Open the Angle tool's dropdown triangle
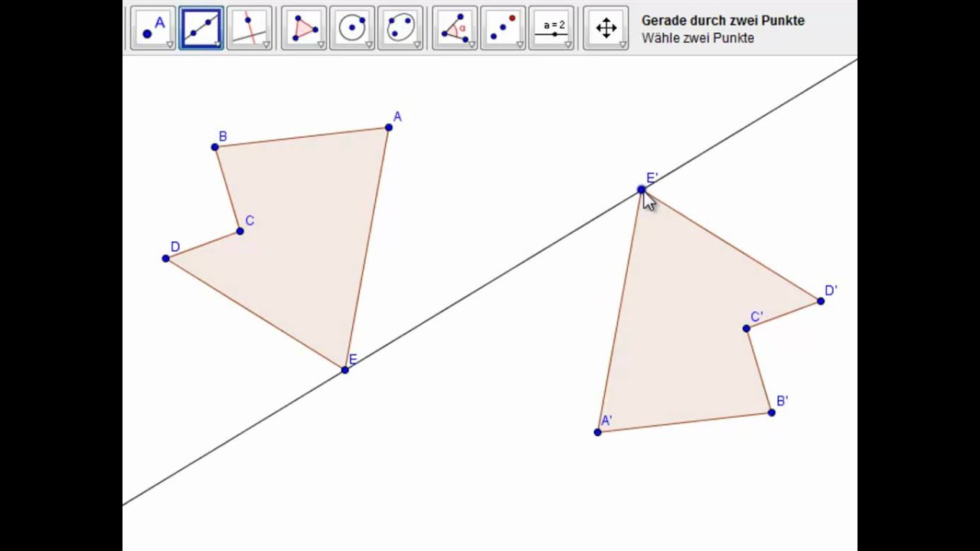The width and height of the screenshot is (980, 551). [472, 45]
